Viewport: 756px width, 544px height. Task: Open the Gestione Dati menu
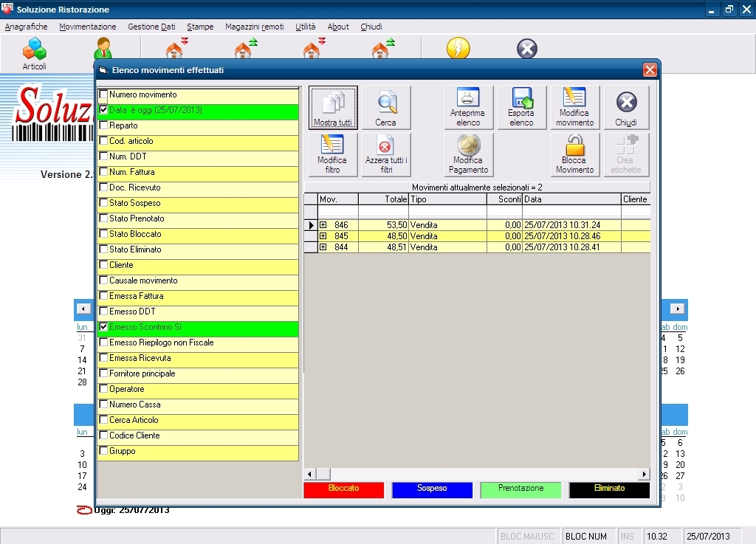click(x=151, y=27)
